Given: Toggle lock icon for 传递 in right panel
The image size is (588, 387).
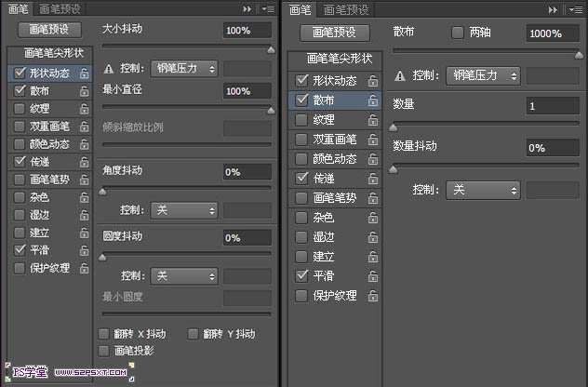Looking at the screenshot, I should 373,179.
